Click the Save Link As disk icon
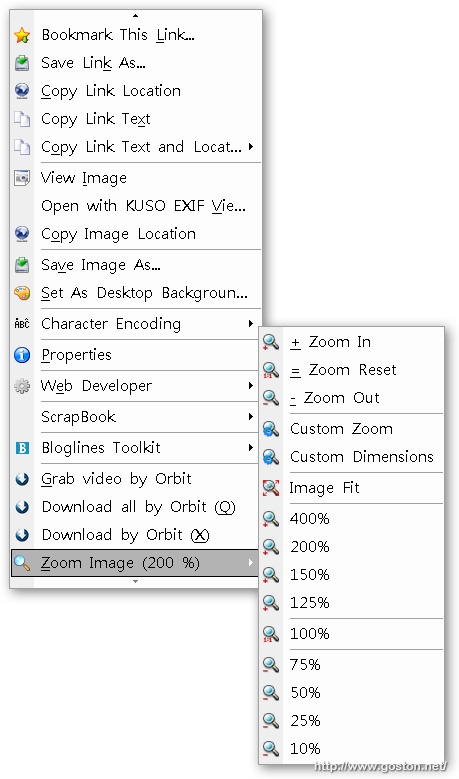 (x=22, y=63)
